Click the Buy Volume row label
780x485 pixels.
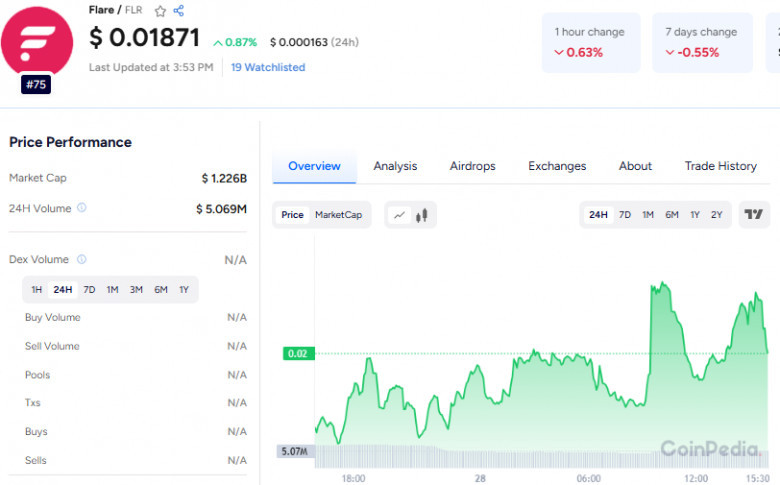tap(53, 317)
